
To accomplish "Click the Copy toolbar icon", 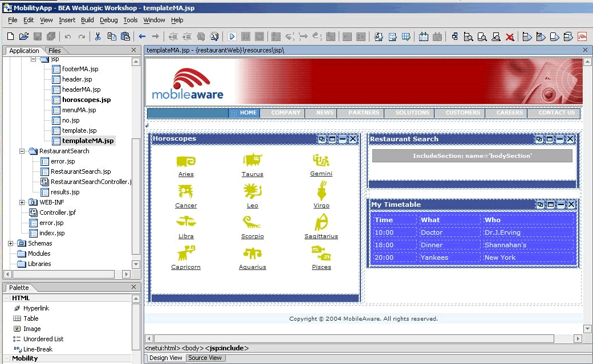I will coord(112,36).
